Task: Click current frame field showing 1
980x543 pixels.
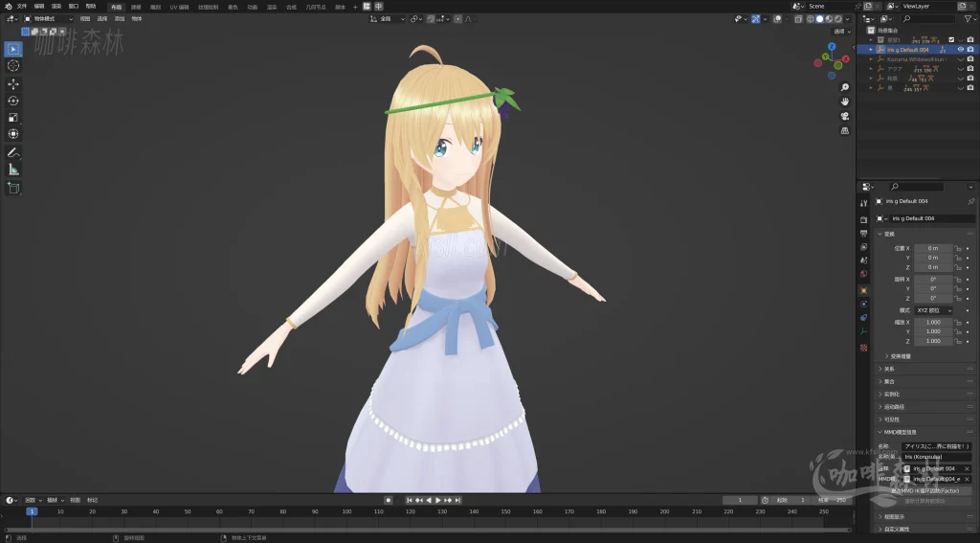Action: point(740,500)
